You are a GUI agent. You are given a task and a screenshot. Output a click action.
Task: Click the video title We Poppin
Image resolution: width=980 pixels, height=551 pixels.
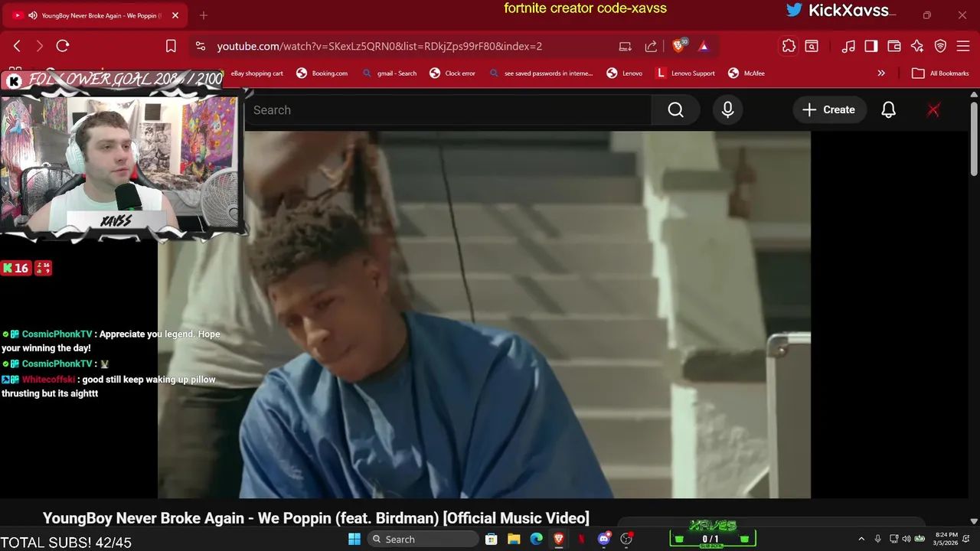pyautogui.click(x=316, y=518)
